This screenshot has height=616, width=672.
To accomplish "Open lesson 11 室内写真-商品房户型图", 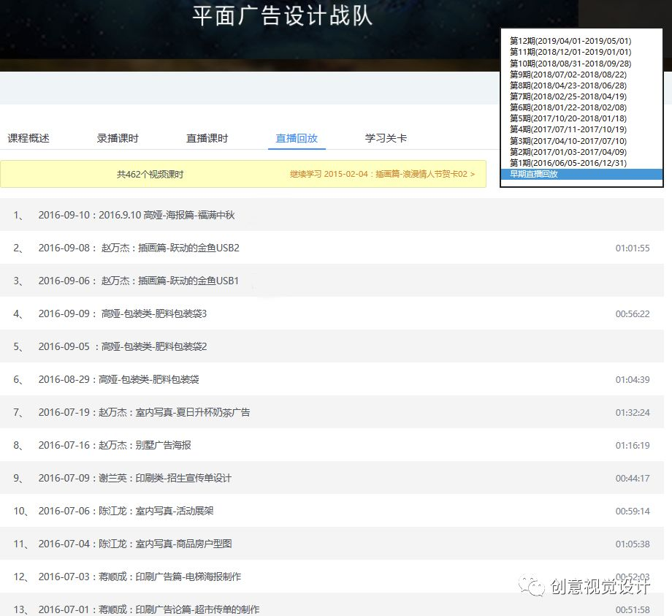I will coord(332,544).
